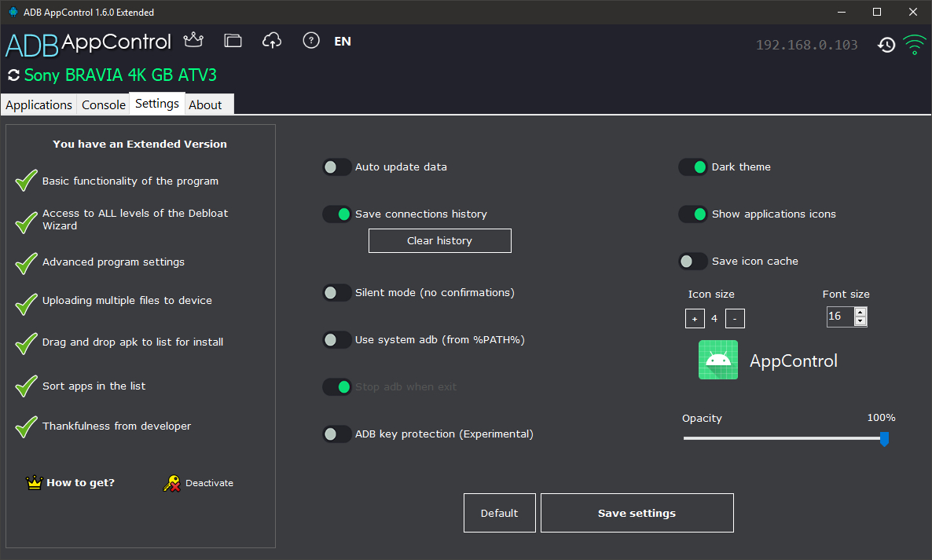Image resolution: width=932 pixels, height=560 pixels.
Task: Click the crown Extended version icon
Action: (x=193, y=41)
